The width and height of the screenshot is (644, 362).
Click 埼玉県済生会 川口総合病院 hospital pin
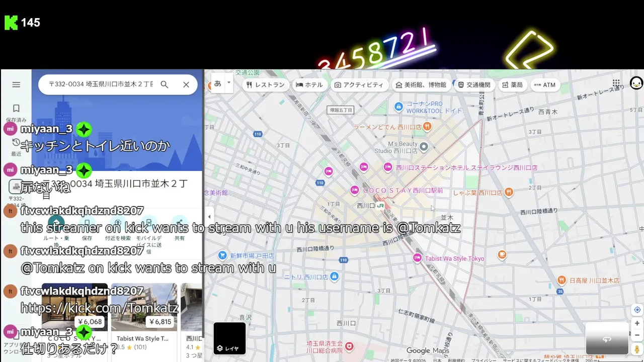tap(349, 347)
